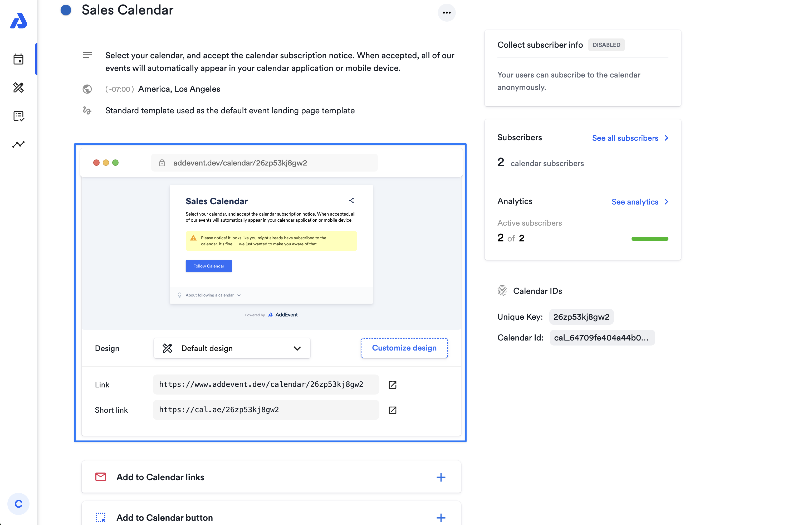Open the calendars icon in sidebar
The width and height of the screenshot is (812, 525).
pos(18,59)
